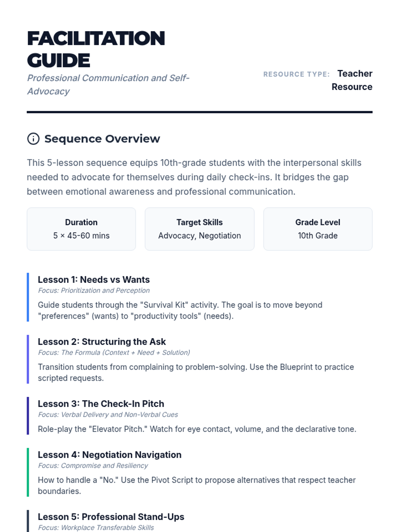This screenshot has width=399, height=532.
Task: Click the Duration card
Action: coord(81,229)
